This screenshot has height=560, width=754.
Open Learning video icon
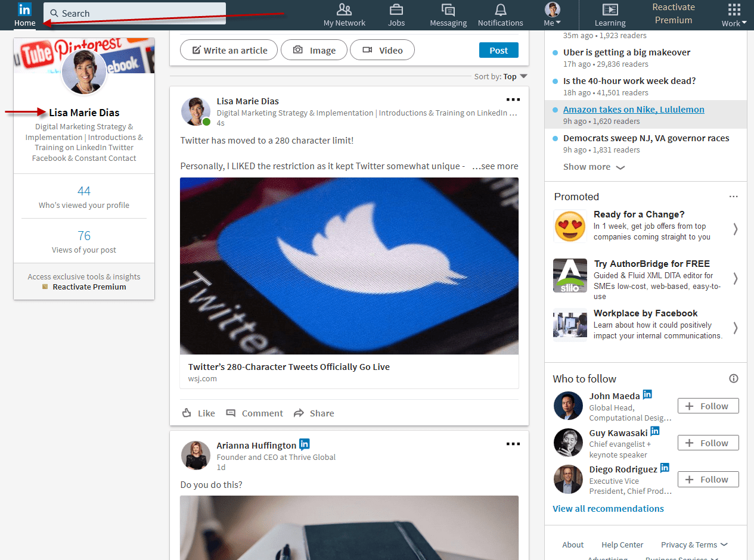coord(610,10)
